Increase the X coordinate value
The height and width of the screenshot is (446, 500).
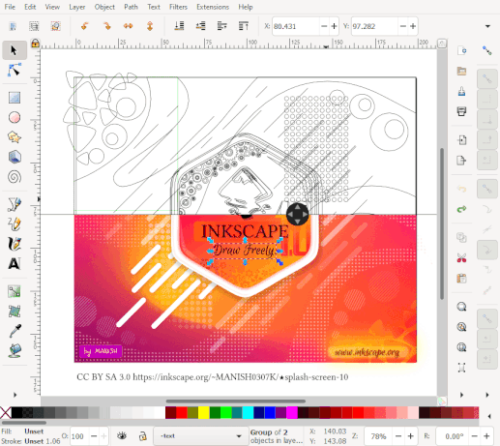click(x=334, y=26)
